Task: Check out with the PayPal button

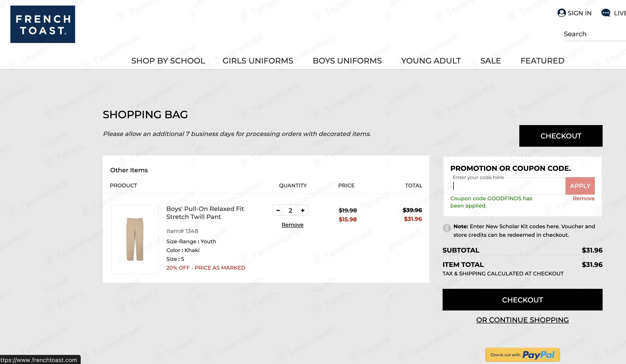Action: [522, 355]
